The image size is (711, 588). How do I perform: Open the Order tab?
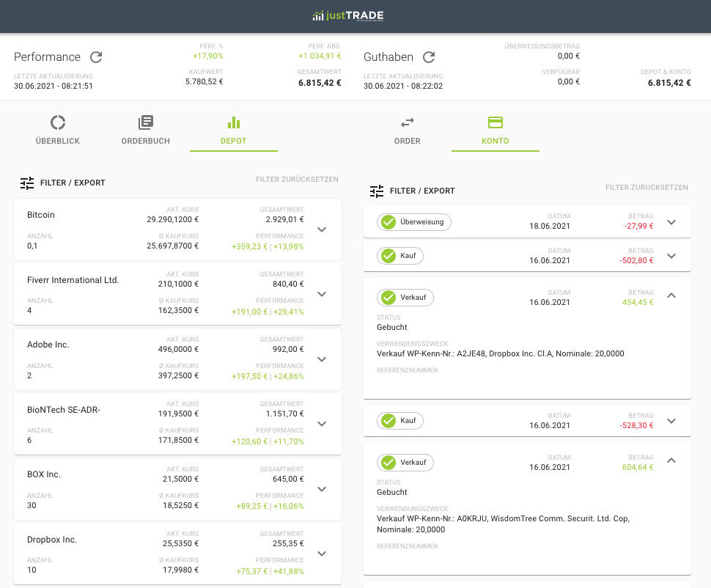(x=408, y=131)
